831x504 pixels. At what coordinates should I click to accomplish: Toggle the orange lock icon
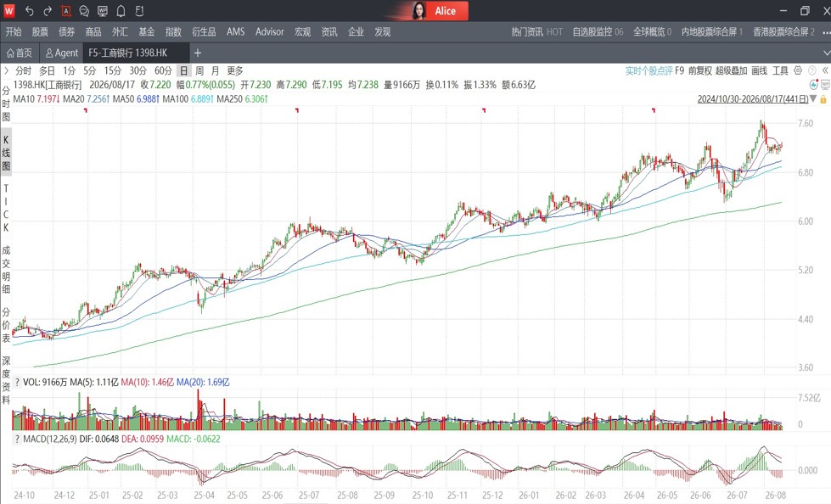(823, 99)
